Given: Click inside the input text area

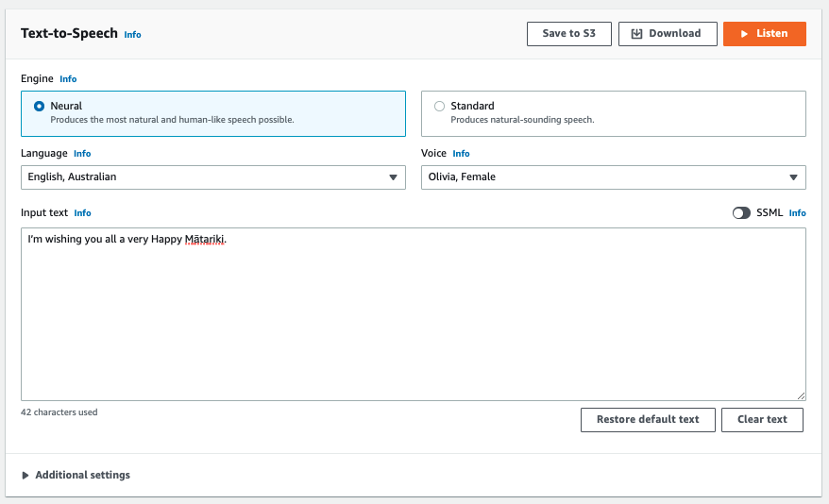Looking at the screenshot, I should tap(413, 321).
